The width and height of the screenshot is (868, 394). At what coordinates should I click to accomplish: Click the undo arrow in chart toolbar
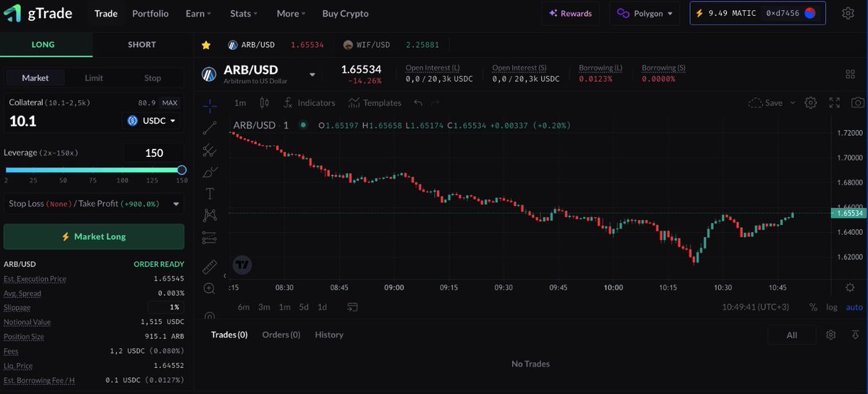pos(418,103)
